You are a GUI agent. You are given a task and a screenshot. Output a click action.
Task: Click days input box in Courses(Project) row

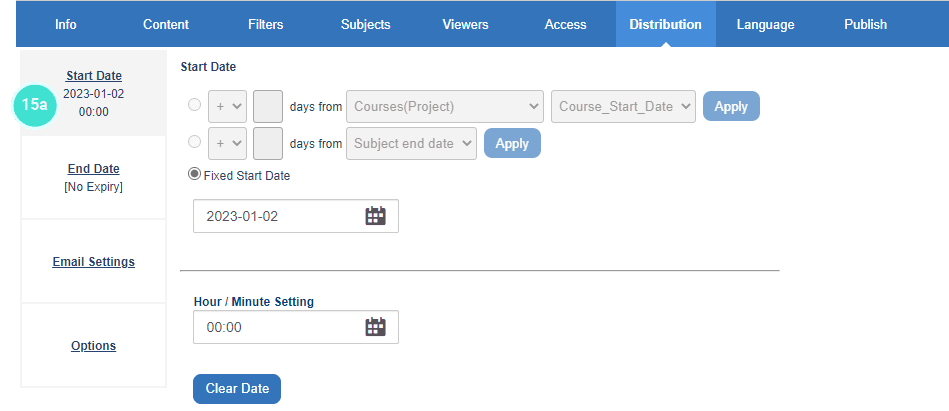268,107
